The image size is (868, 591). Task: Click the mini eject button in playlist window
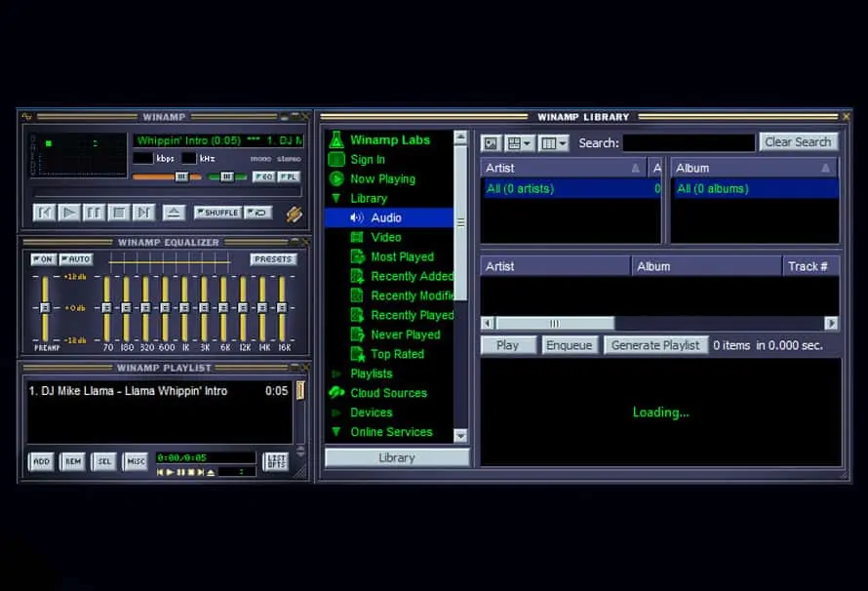[x=211, y=472]
